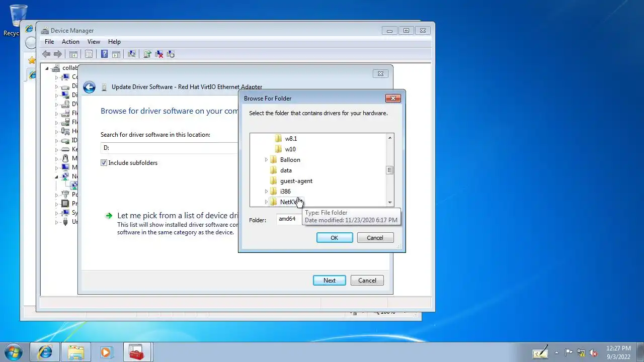
Task: Click Next in Update Driver Software wizard
Action: click(x=330, y=281)
